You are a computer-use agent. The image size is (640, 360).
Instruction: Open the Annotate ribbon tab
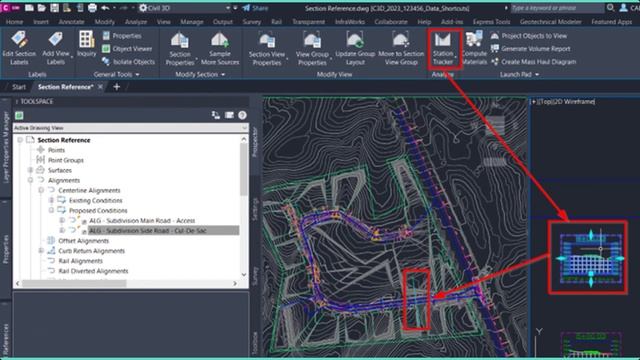click(x=71, y=22)
